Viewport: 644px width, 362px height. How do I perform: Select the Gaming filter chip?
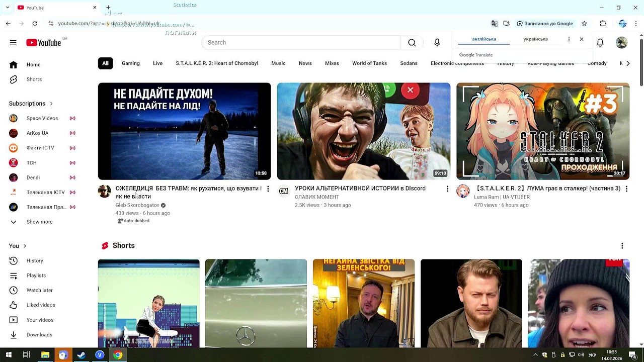coord(131,63)
